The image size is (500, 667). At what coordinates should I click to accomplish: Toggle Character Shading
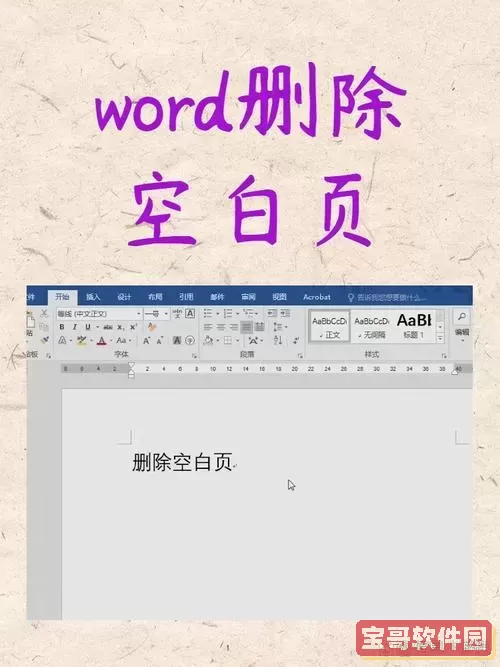pos(177,340)
